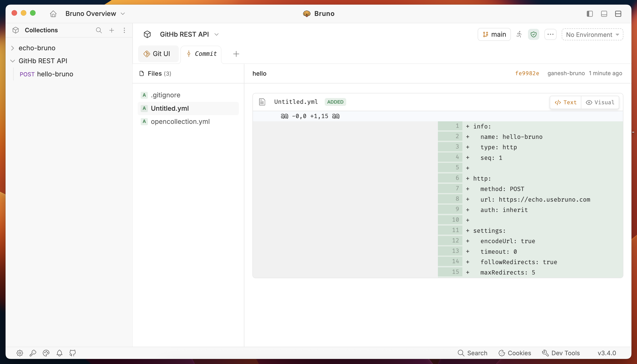Click the Collections cube icon
The image size is (637, 364).
click(x=15, y=30)
